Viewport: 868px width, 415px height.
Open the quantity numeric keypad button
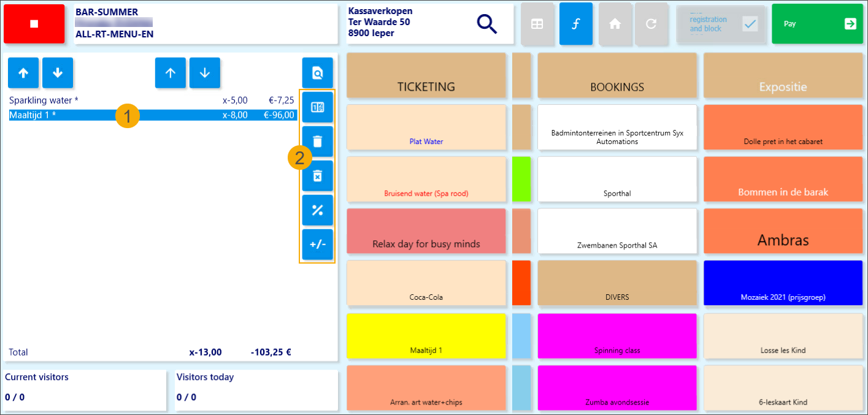coord(317,107)
